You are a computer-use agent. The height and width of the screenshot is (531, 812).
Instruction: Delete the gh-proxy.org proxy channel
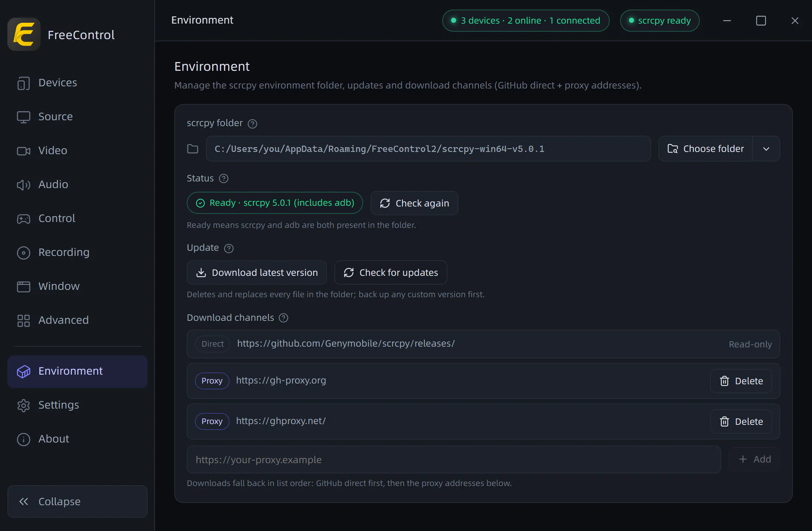pos(741,381)
